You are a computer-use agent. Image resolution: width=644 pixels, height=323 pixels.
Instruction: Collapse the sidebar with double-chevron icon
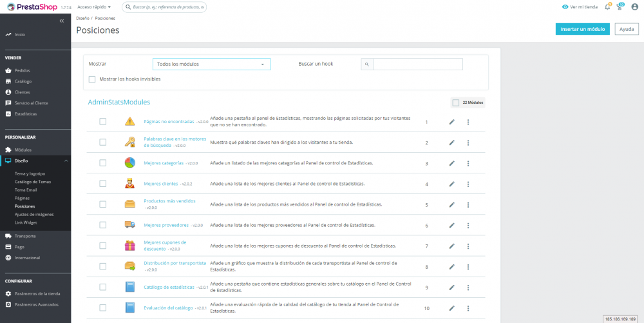[62, 21]
